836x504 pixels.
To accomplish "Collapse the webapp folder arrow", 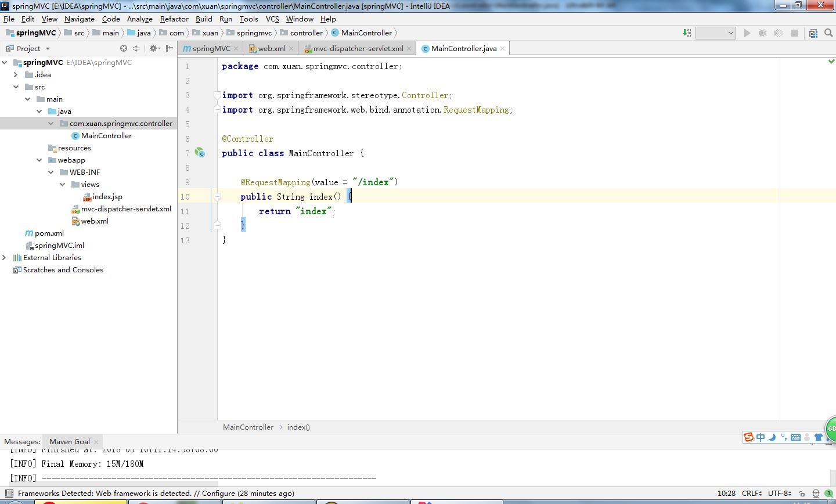I will point(39,160).
